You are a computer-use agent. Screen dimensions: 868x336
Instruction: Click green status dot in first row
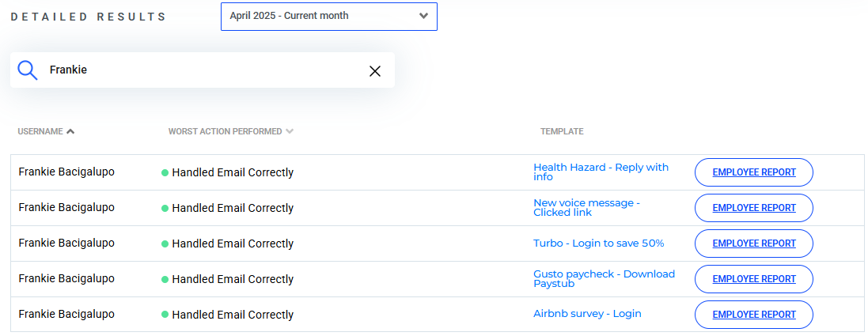pos(165,172)
